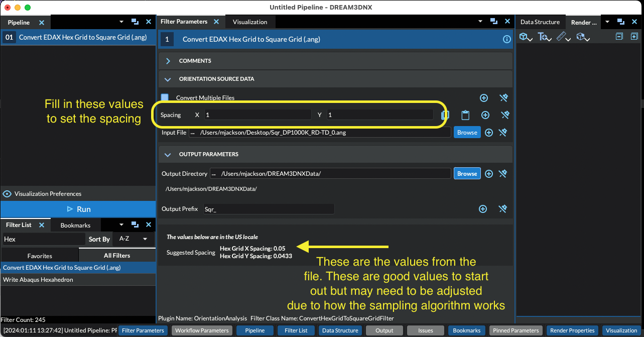The width and height of the screenshot is (644, 337).
Task: Select the Favorites filter tab
Action: coord(40,256)
